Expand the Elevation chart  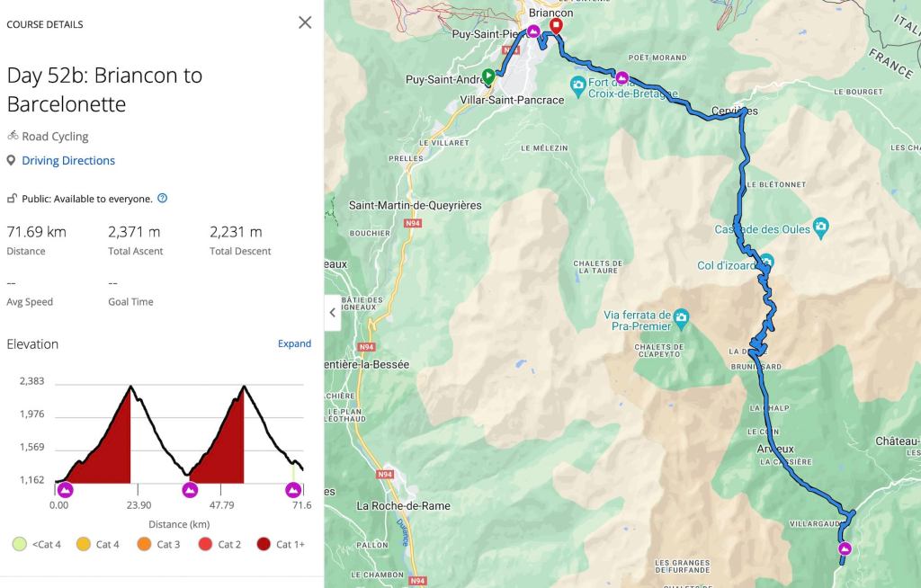pos(294,343)
